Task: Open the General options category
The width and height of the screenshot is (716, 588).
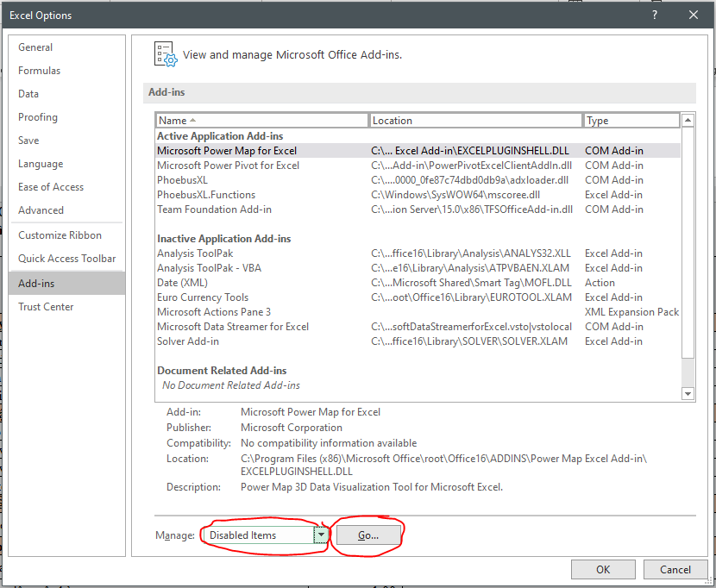Action: point(35,47)
